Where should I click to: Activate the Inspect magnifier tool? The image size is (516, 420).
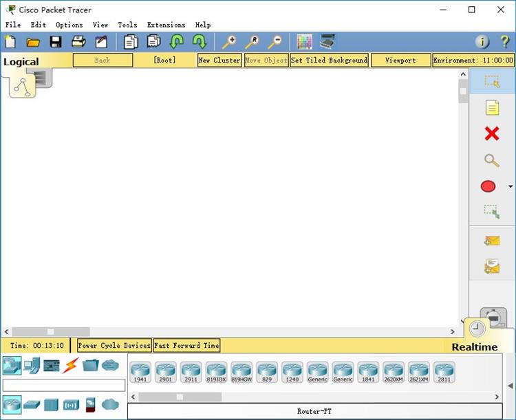click(x=492, y=160)
